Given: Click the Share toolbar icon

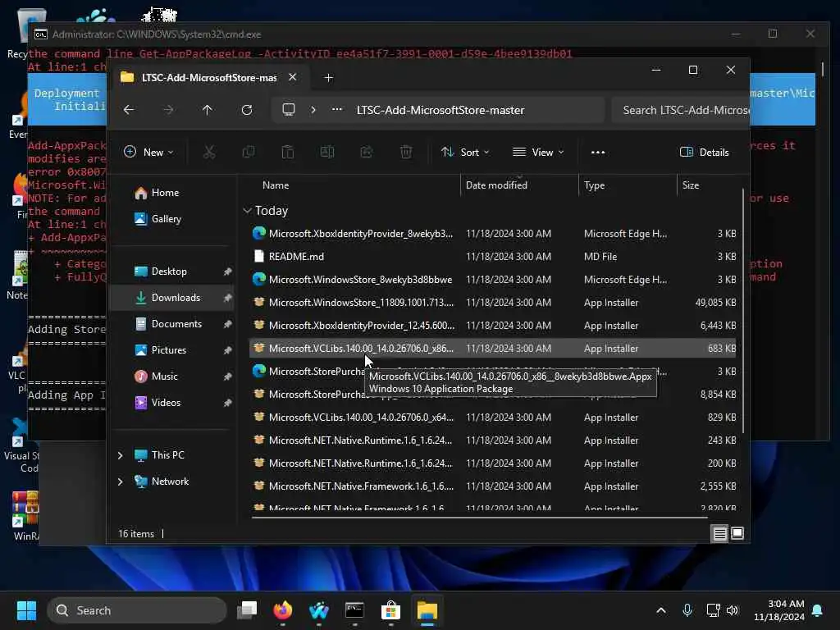Looking at the screenshot, I should [x=367, y=152].
